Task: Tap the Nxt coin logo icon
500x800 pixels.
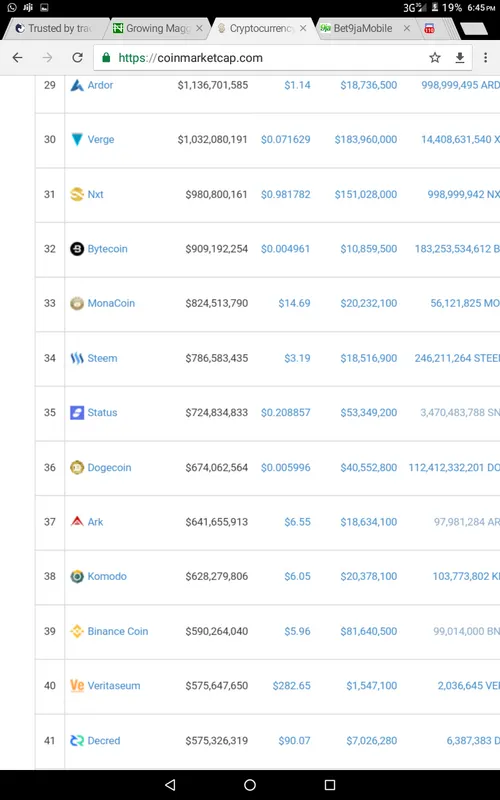Action: coord(77,194)
